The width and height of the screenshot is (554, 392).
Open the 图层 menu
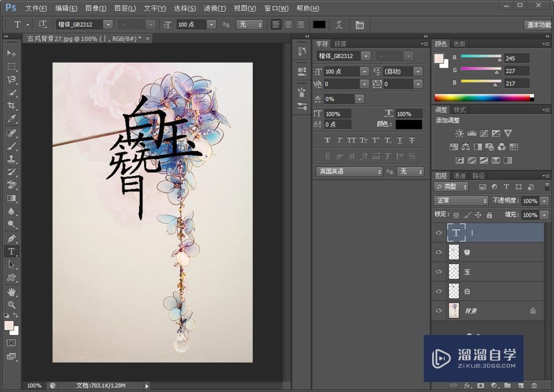point(125,8)
